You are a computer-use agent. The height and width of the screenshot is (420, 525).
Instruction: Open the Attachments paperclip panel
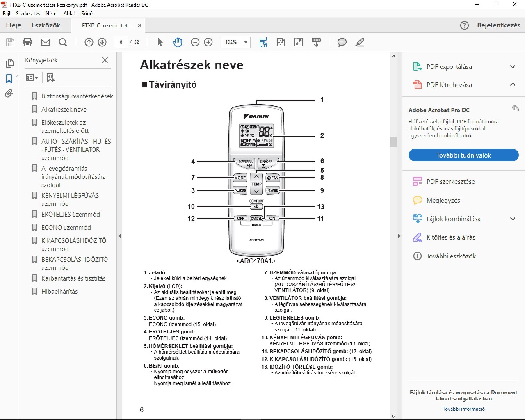[9, 94]
